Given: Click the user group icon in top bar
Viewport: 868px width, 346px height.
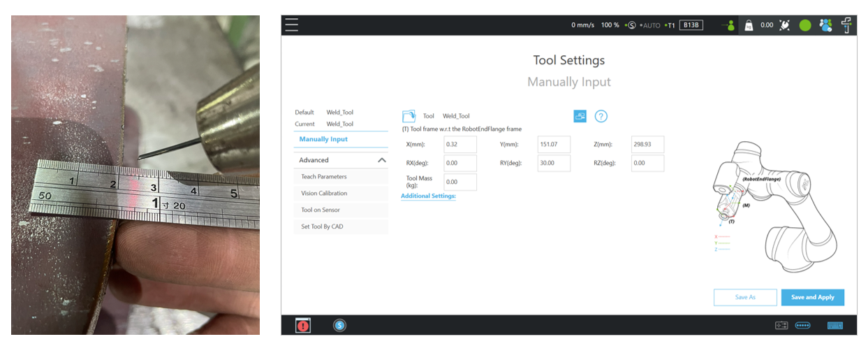Looking at the screenshot, I should pyautogui.click(x=825, y=24).
